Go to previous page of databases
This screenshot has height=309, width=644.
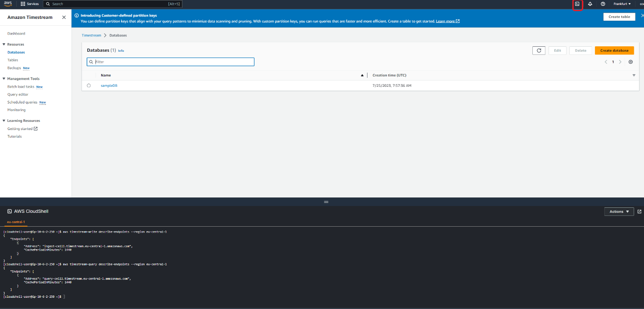pyautogui.click(x=606, y=62)
